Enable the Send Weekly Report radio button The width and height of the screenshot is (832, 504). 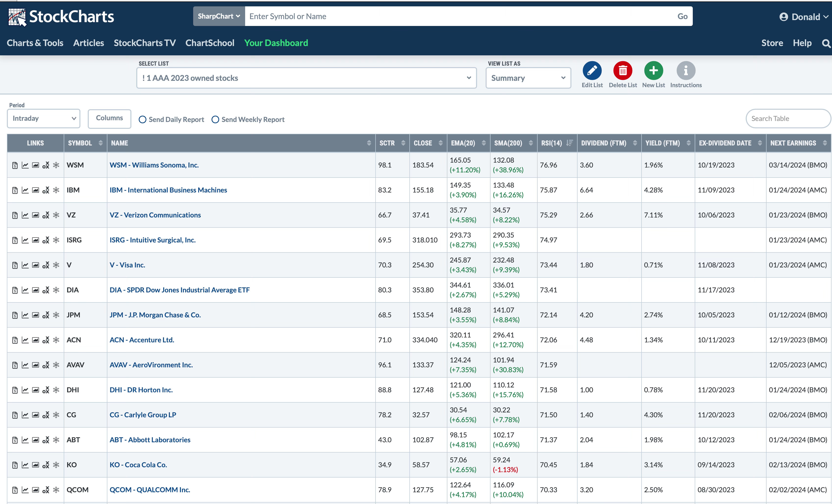(215, 120)
